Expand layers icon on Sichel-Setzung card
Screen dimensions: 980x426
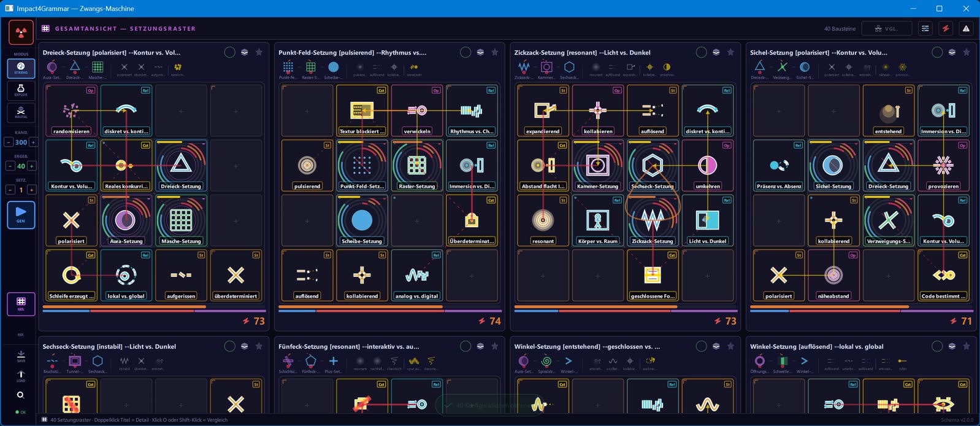pos(952,52)
